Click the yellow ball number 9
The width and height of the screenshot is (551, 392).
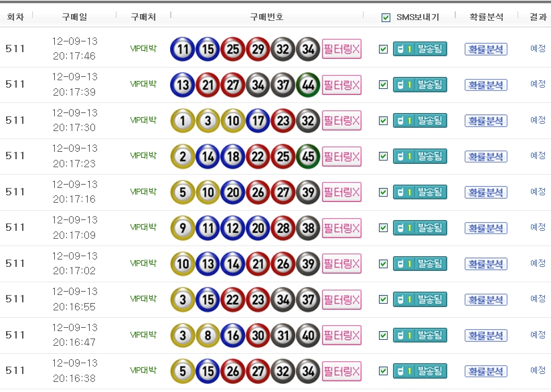click(x=182, y=228)
